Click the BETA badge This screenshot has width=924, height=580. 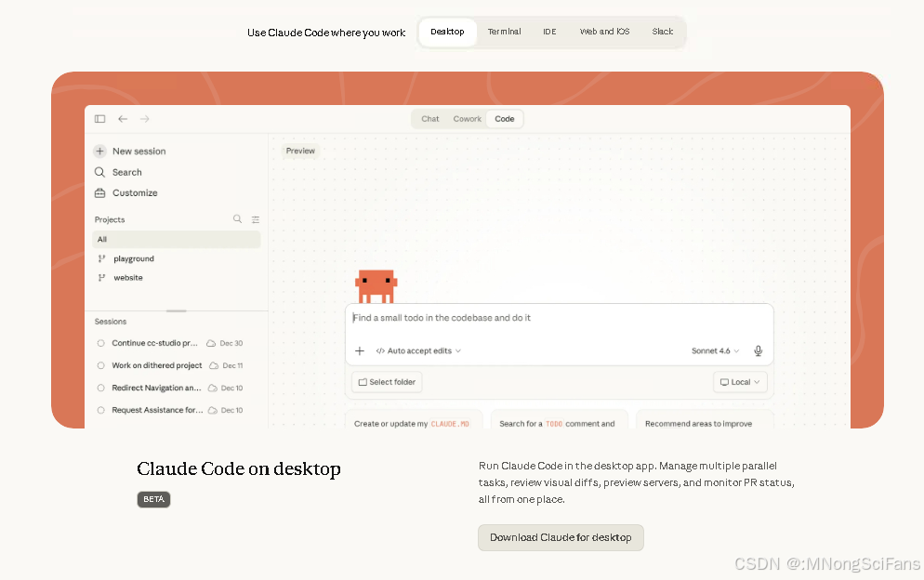point(153,499)
